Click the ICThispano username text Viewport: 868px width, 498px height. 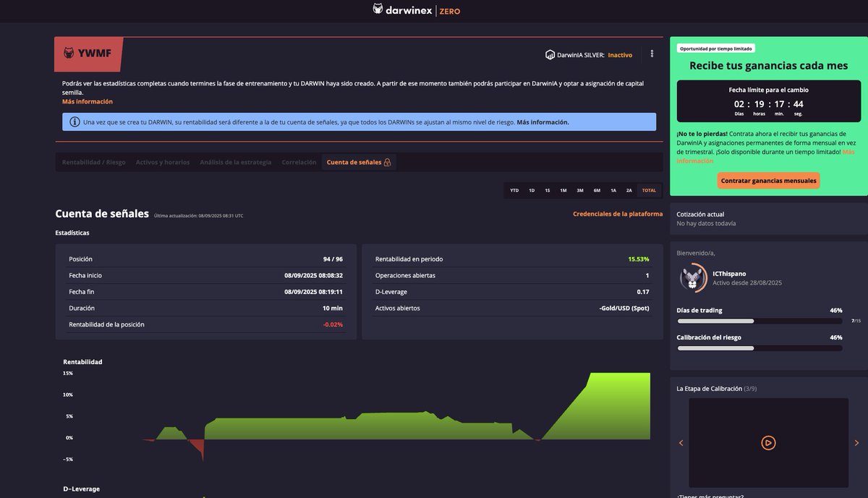click(x=729, y=274)
